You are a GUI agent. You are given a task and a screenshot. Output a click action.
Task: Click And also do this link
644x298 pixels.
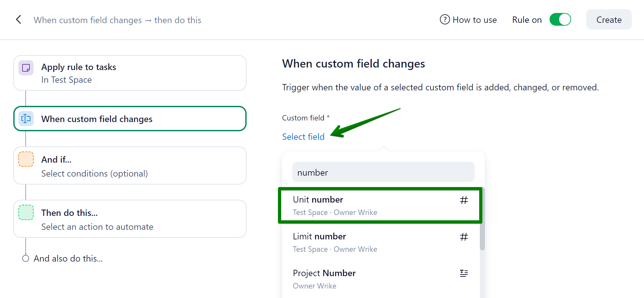point(68,258)
